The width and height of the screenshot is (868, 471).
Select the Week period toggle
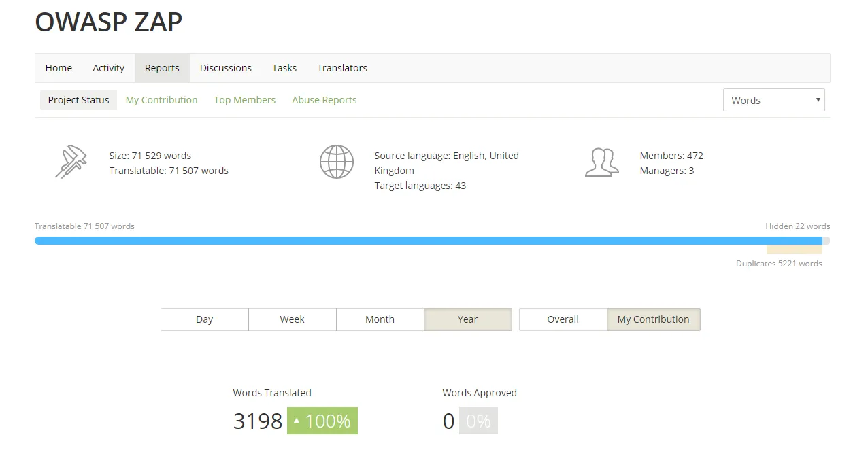pos(293,319)
